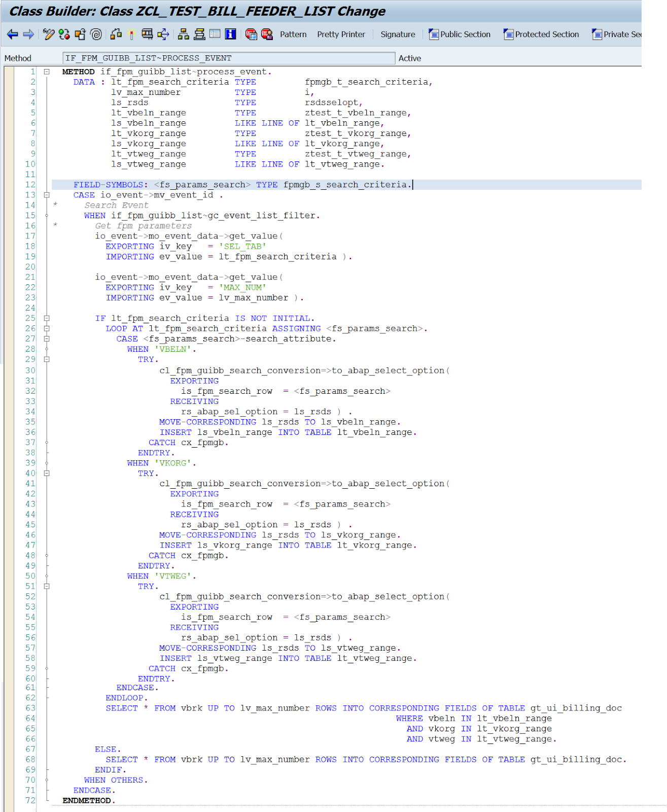Screen dimensions: 667x812
Task: Go forward with the blue right arrow
Action: pyautogui.click(x=28, y=34)
